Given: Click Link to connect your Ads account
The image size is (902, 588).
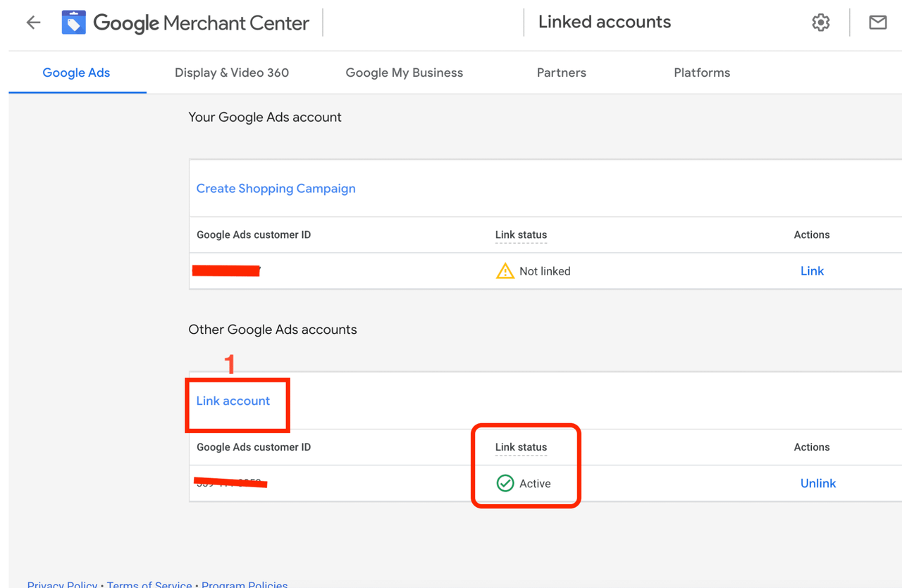Looking at the screenshot, I should 812,270.
